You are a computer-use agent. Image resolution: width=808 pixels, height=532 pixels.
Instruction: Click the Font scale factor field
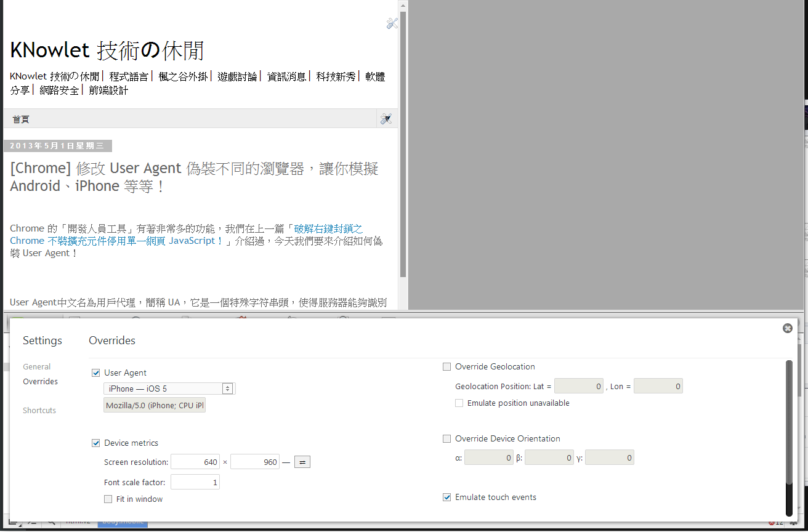(x=195, y=482)
